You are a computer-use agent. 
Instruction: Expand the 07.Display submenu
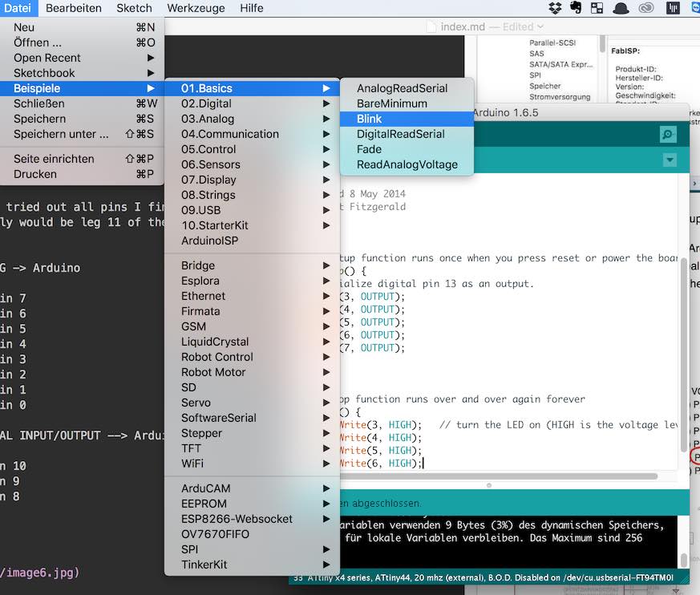coord(253,179)
